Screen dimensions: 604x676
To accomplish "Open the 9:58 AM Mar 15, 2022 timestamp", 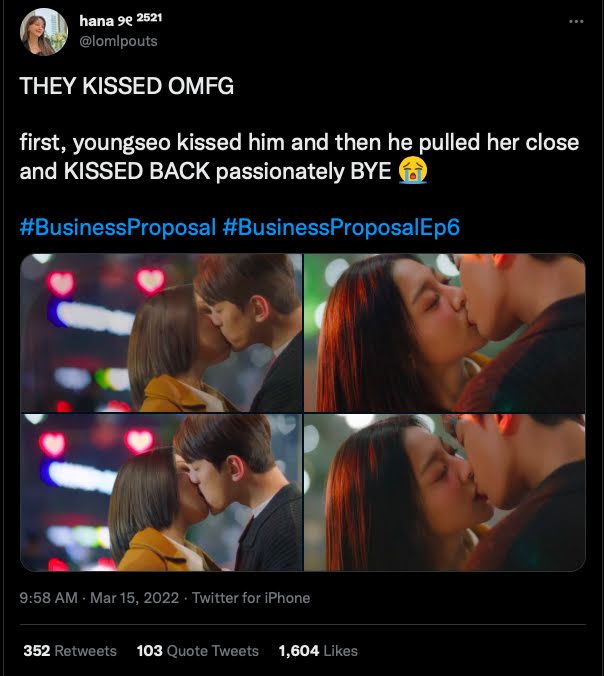I will 99,598.
